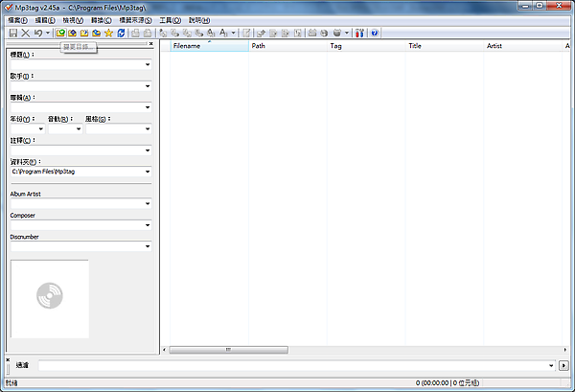
Task: Click the Paste tag toolbar icon
Action: coord(148,33)
